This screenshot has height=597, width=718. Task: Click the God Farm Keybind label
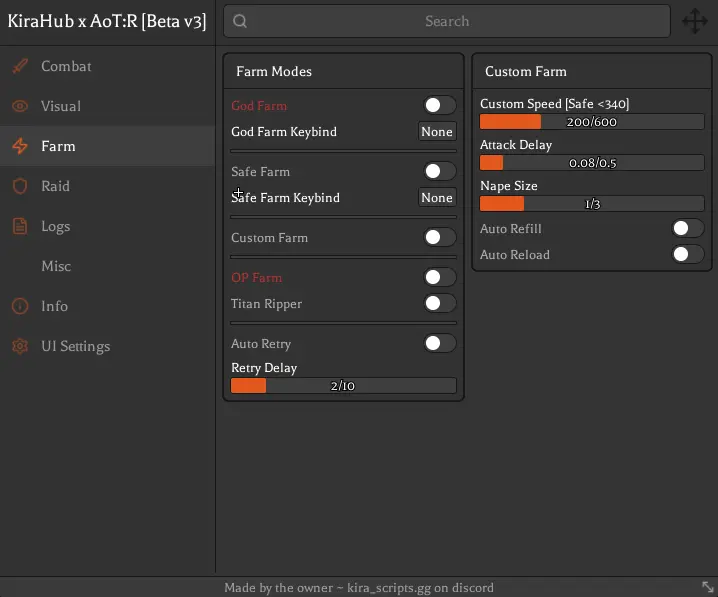click(x=284, y=132)
